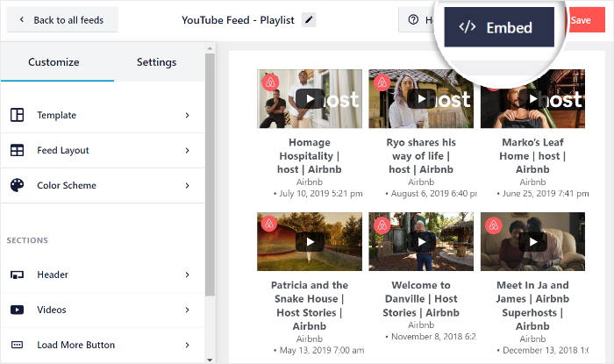Image resolution: width=614 pixels, height=364 pixels.
Task: Play the Ryo shares his way of life video
Action: pos(421,99)
